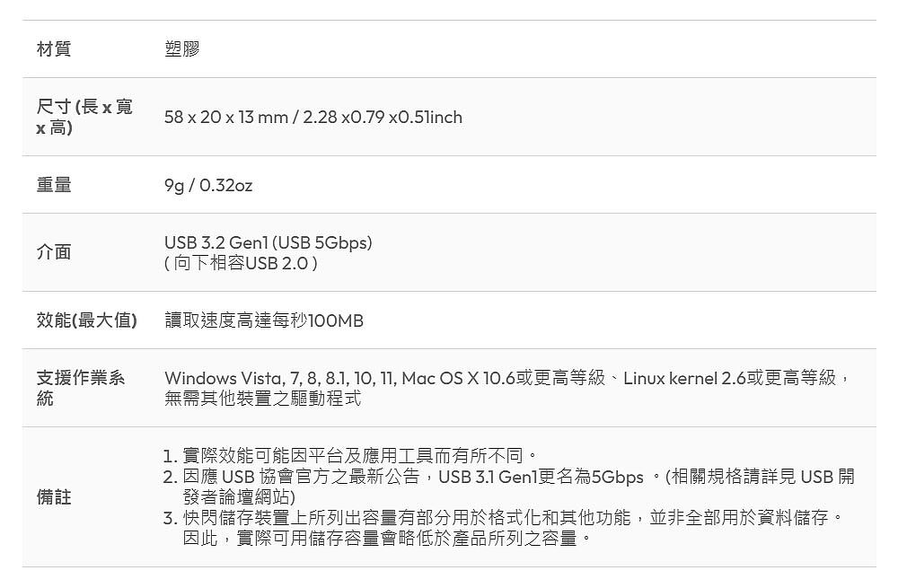Click the 發者論壇網站 text in note 2
Viewport: 898px width, 588px height.
239,497
